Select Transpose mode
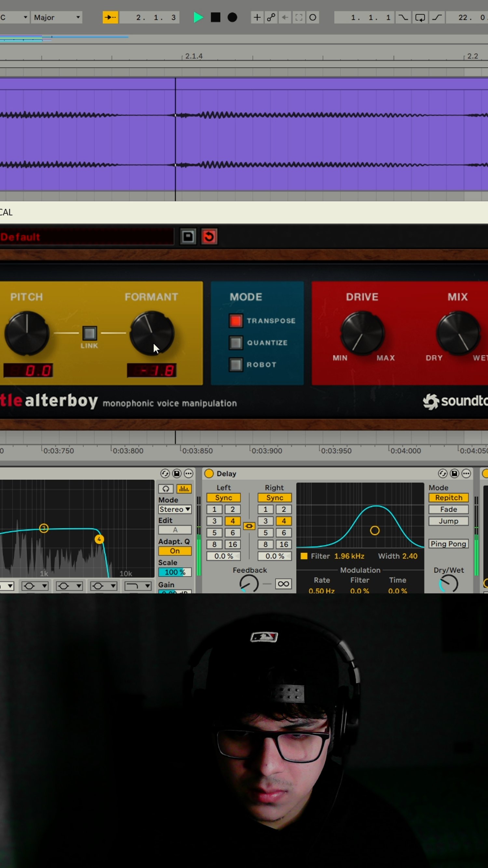The width and height of the screenshot is (488, 868). click(x=236, y=321)
